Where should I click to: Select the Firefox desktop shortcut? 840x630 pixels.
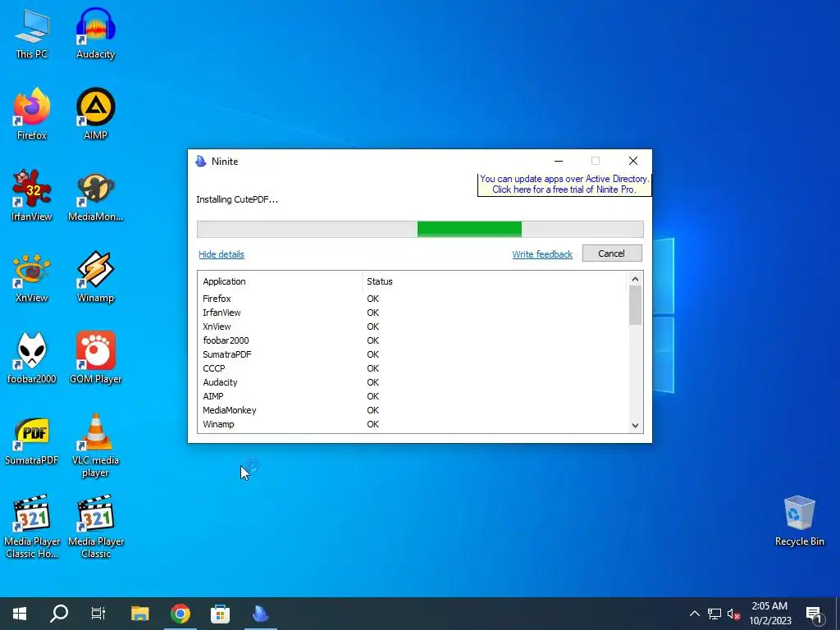(x=32, y=115)
